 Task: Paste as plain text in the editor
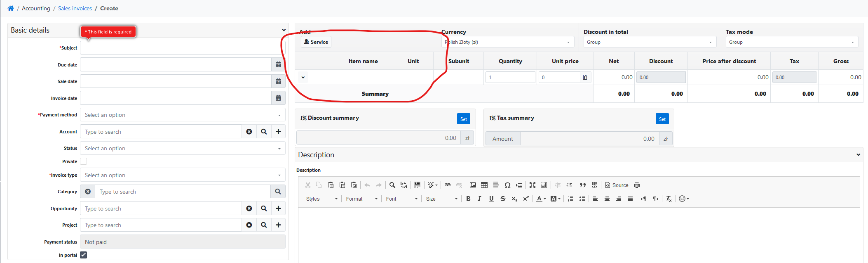coord(342,185)
